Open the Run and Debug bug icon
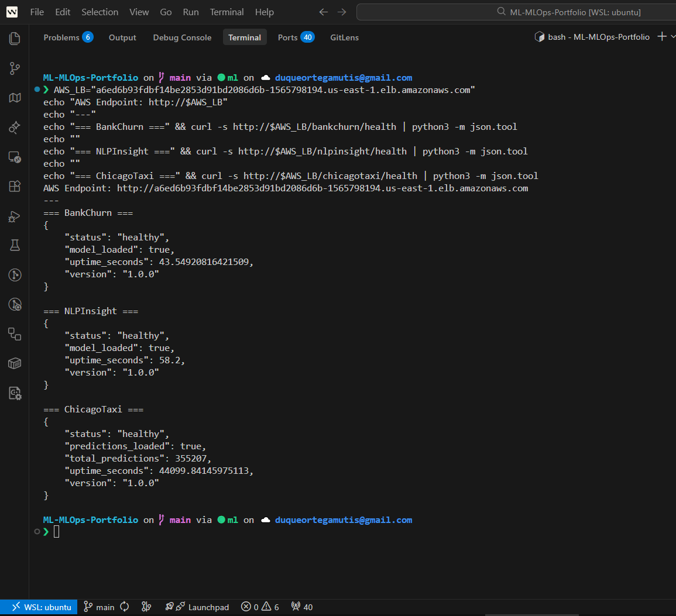676x616 pixels. point(15,216)
